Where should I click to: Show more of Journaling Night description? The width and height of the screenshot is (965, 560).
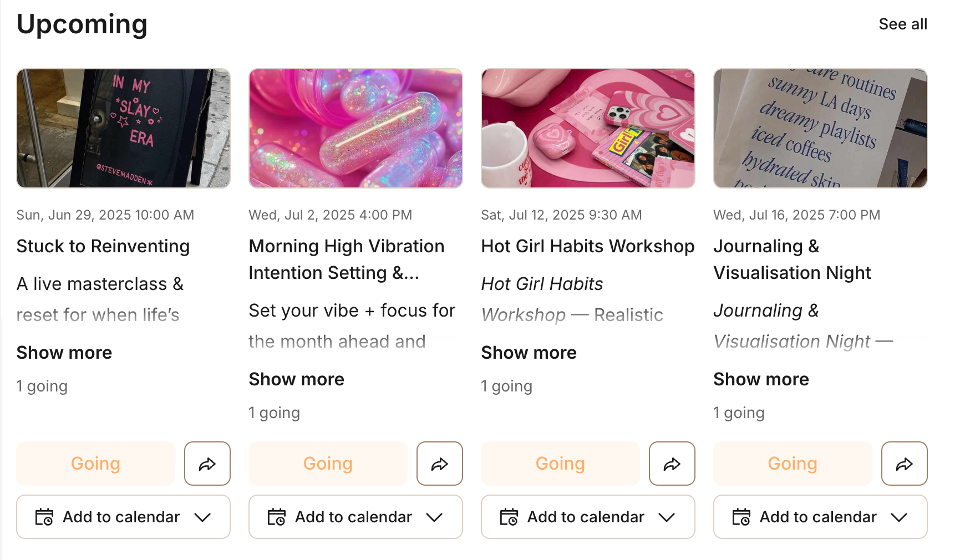[x=761, y=379]
